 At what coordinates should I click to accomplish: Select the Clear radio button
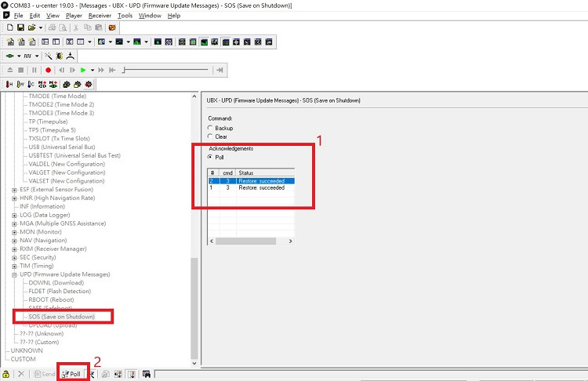click(209, 136)
